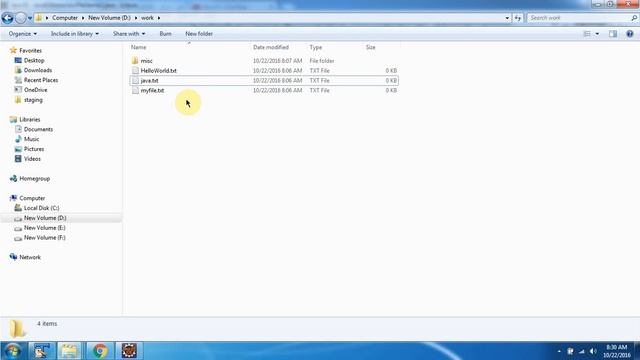Image resolution: width=640 pixels, height=360 pixels.
Task: Open New Volume (E:)
Action: (44, 228)
